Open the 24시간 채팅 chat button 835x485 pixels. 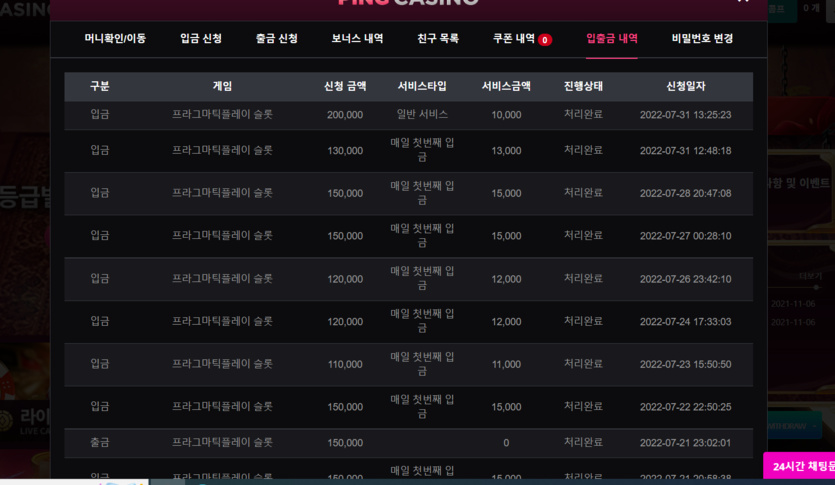tap(800, 466)
